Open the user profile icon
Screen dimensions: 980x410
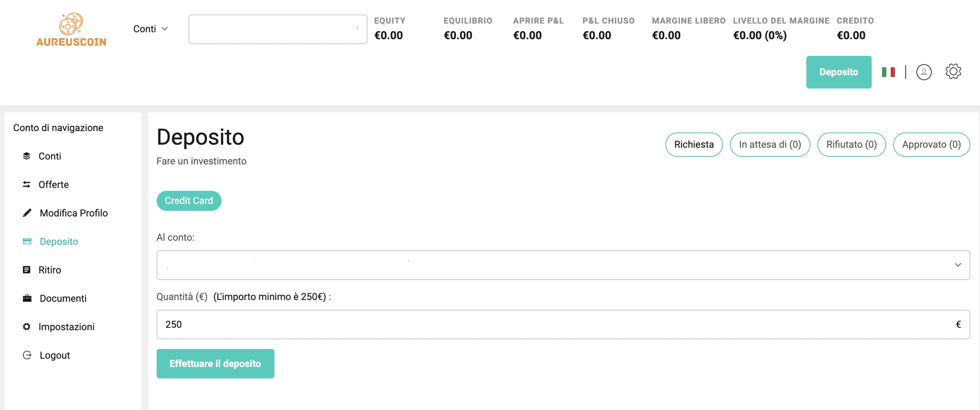[x=923, y=72]
